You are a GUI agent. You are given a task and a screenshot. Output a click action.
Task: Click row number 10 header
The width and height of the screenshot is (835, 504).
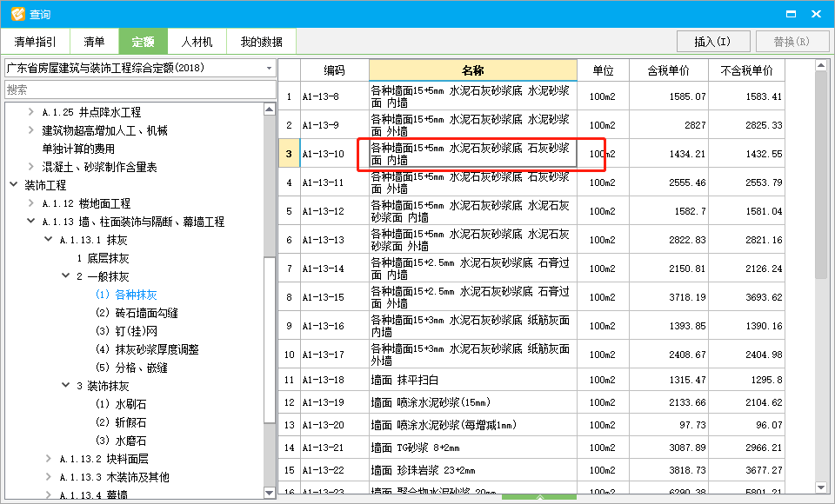(x=289, y=355)
